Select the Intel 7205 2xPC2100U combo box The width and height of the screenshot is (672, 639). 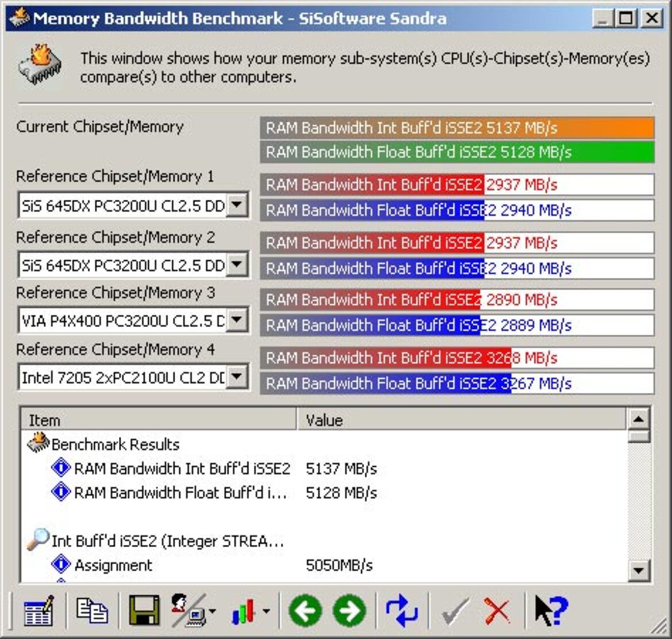pos(133,377)
